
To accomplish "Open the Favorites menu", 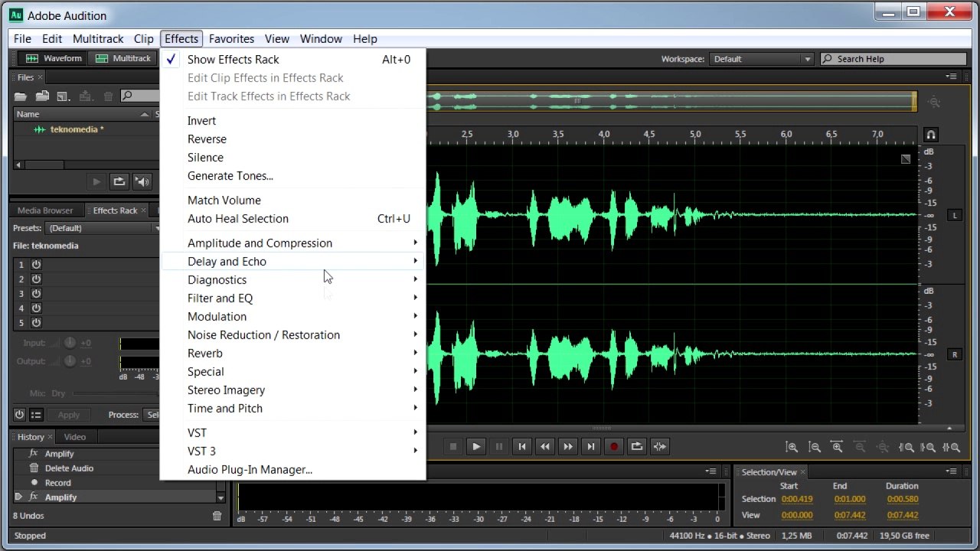I will click(231, 38).
